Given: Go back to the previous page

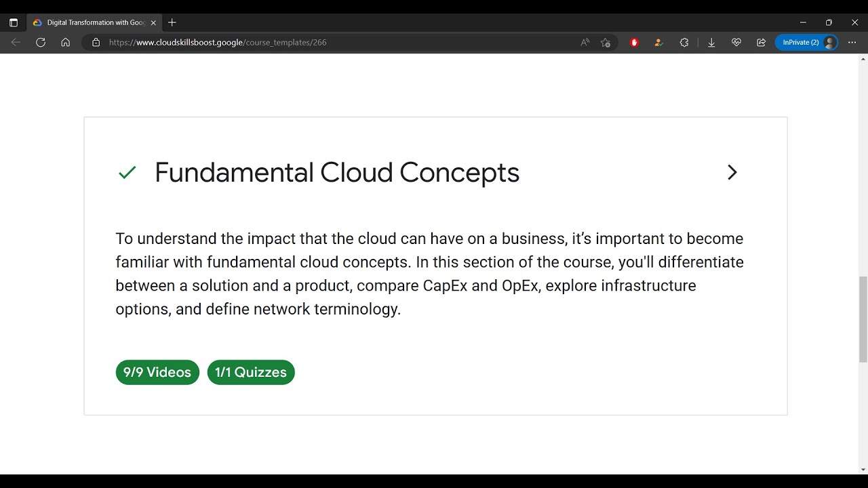Looking at the screenshot, I should [16, 42].
